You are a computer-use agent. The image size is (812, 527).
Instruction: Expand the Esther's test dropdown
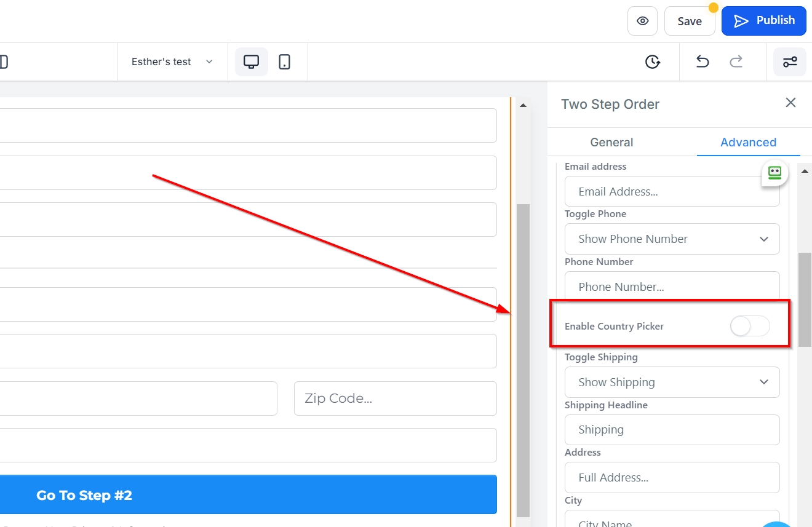(172, 61)
